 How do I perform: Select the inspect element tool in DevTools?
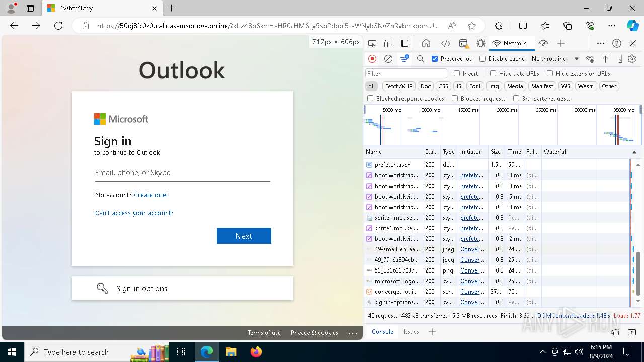coord(372,43)
